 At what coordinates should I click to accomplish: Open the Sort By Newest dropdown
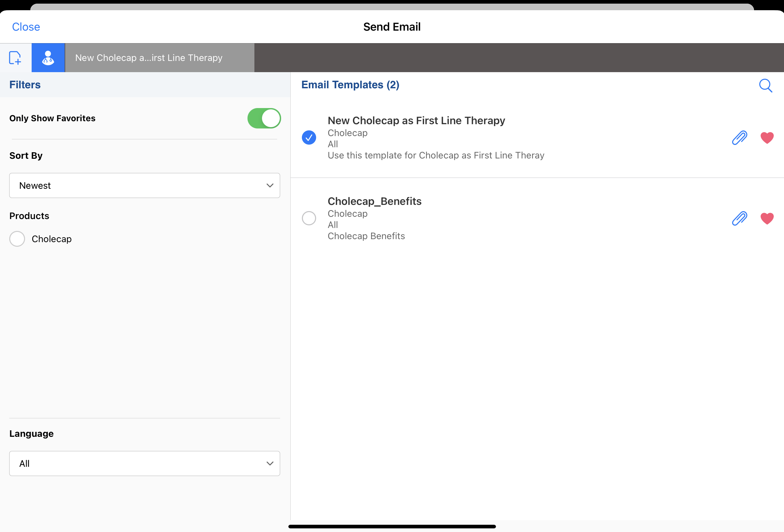144,185
